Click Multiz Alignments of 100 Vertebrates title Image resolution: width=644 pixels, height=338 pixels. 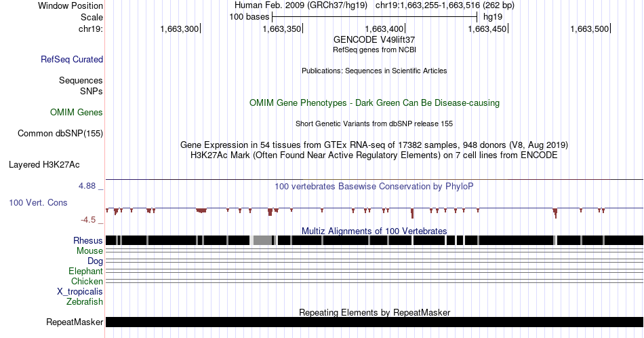coord(374,231)
